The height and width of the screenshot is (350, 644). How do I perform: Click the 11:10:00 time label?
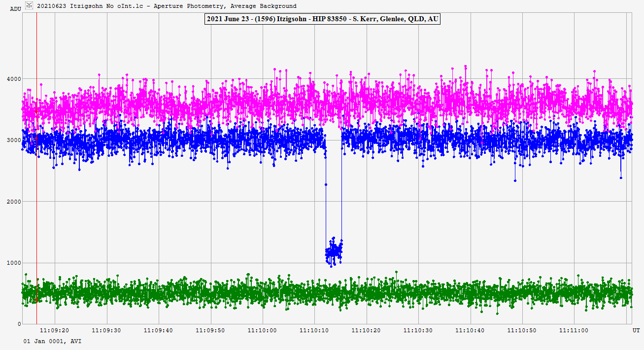(262, 331)
